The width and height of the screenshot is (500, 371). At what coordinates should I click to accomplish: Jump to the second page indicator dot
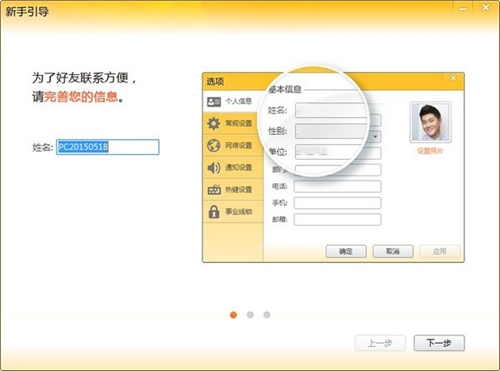point(250,315)
